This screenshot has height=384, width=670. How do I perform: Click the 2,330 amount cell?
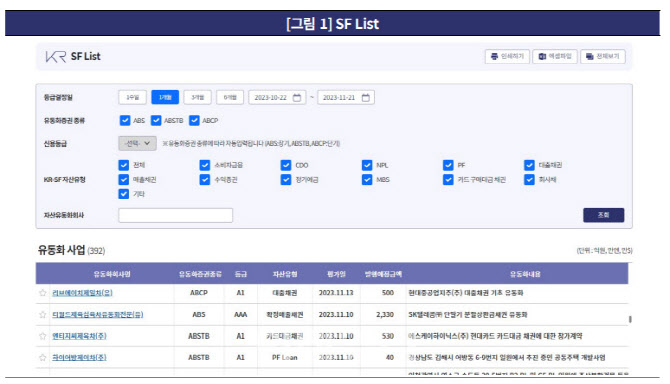click(385, 314)
